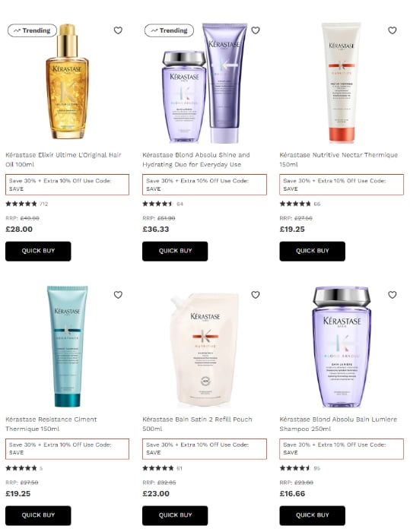Open Kérastase Bain Satin 2 Refill Pouch title
The height and width of the screenshot is (532, 410).
pyautogui.click(x=197, y=424)
